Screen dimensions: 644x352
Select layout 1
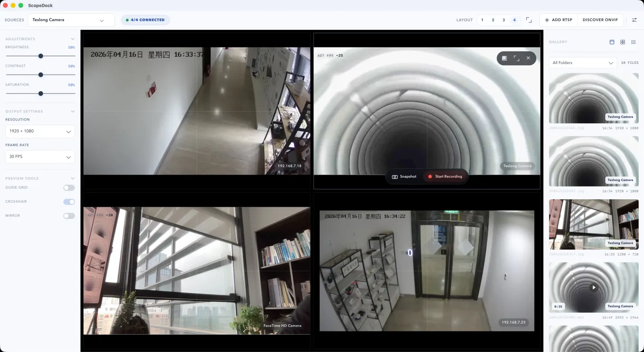point(482,20)
